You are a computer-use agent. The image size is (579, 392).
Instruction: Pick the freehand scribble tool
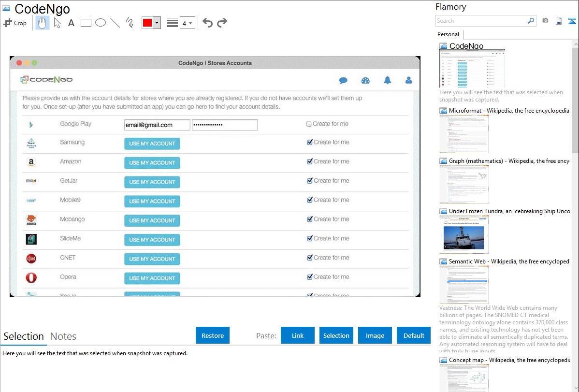coord(130,23)
